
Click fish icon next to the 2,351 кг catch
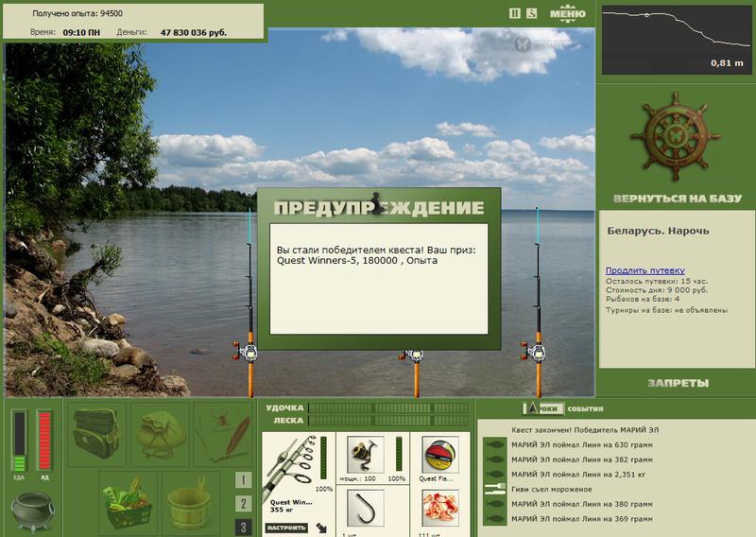[494, 475]
